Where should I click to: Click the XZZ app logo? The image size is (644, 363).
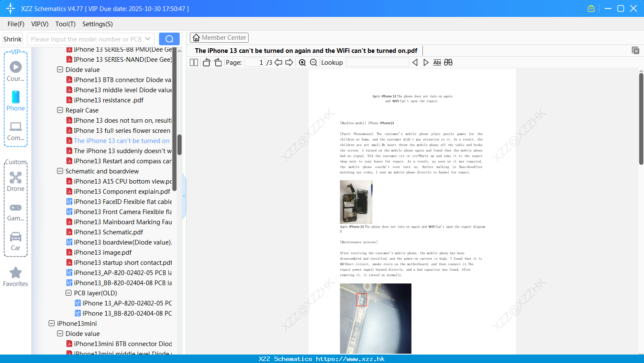tap(11, 8)
